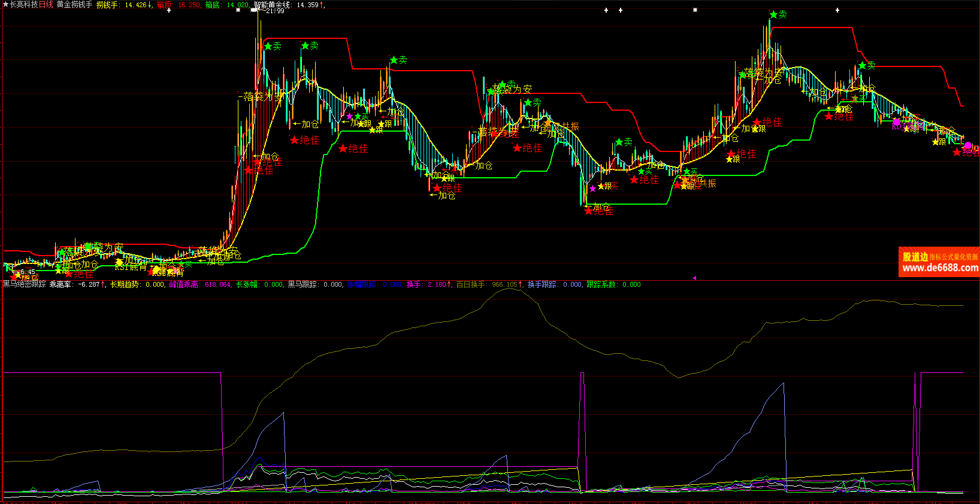The image size is (980, 504).
Task: Click the 21.99 high price label
Action: point(276,11)
